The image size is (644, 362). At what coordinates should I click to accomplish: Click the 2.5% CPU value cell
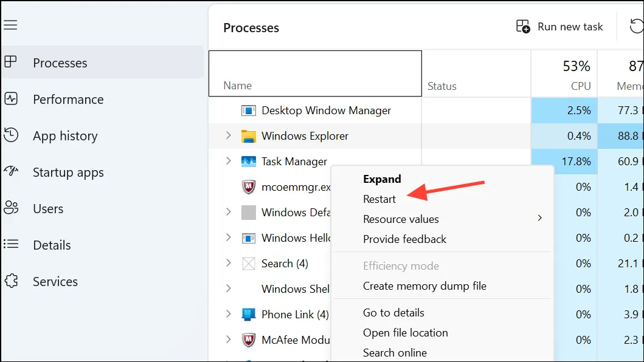point(564,111)
